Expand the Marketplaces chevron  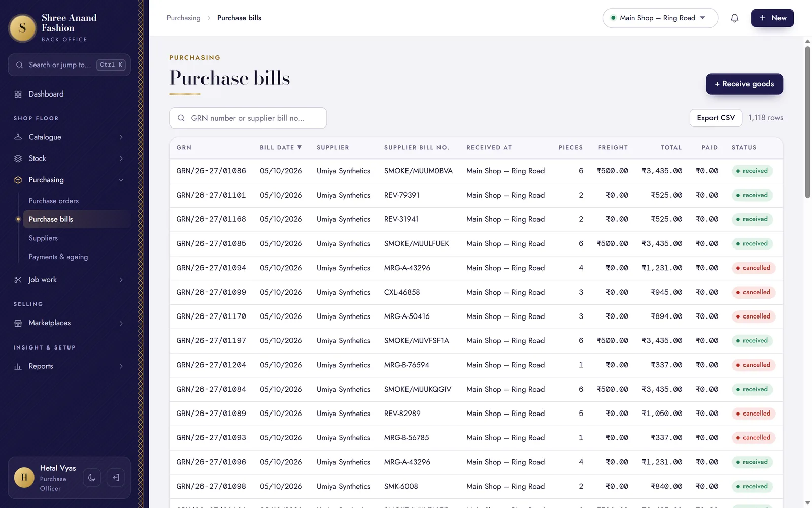pos(121,323)
